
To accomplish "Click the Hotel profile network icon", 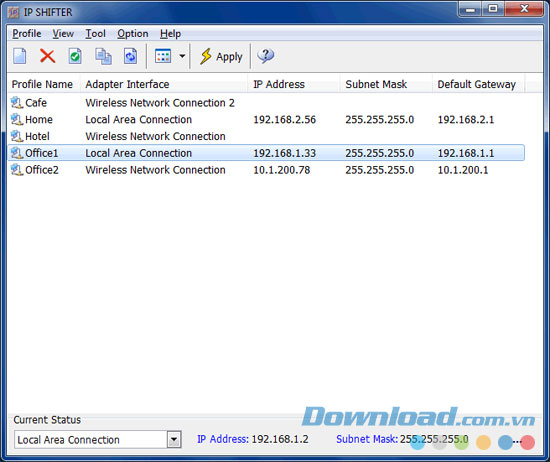I will [17, 136].
